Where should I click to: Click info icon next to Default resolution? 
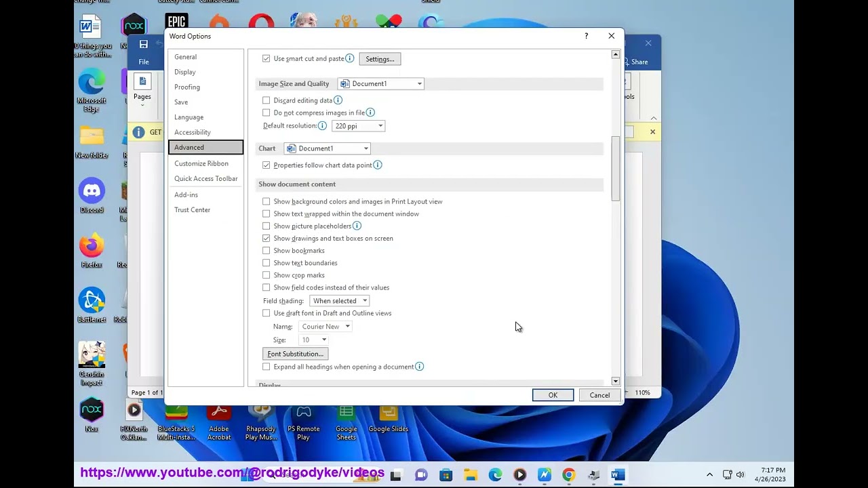[322, 125]
